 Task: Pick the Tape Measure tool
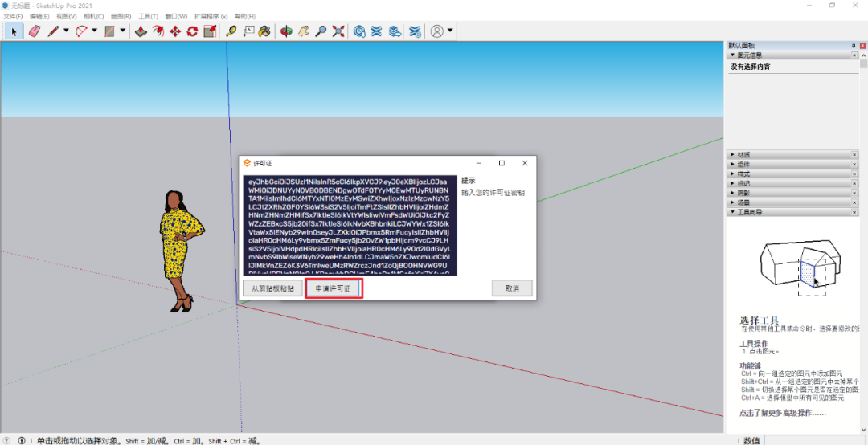(x=231, y=31)
